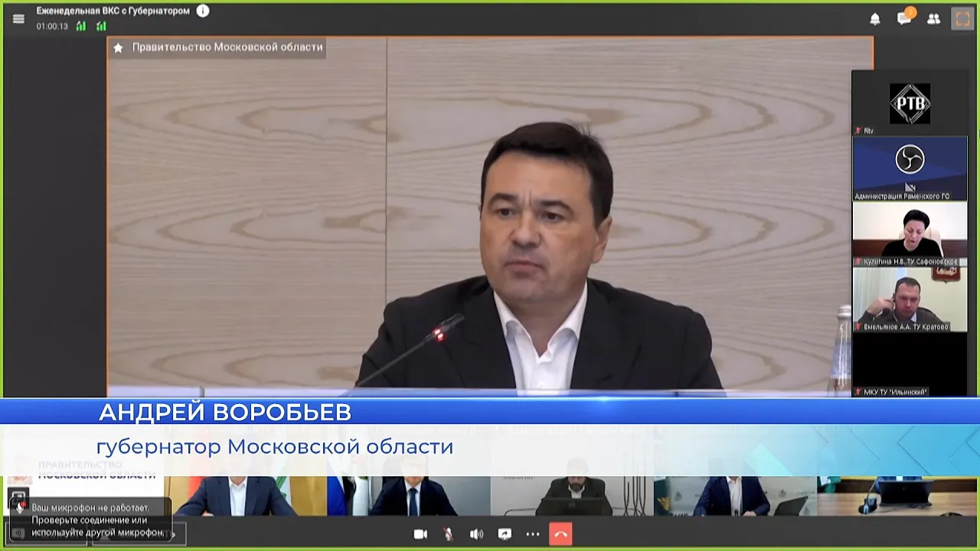The height and width of the screenshot is (551, 980).
Task: Show conference info icon next to title
Action: point(203,11)
